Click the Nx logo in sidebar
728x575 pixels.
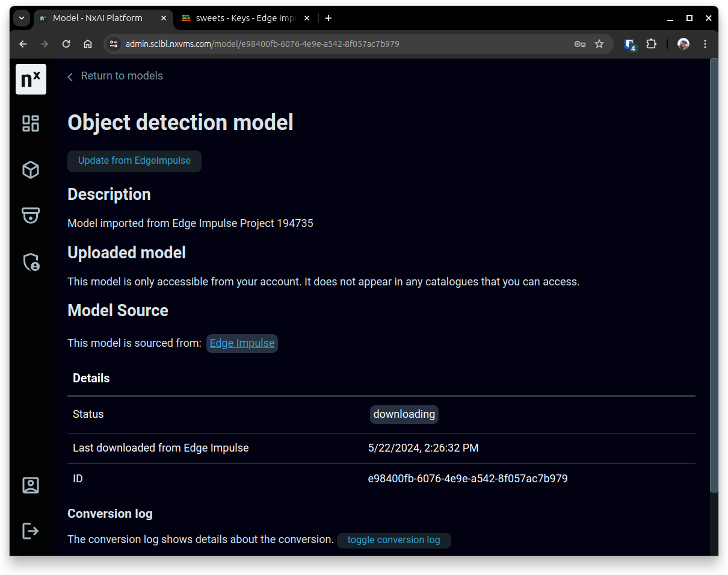click(x=31, y=79)
